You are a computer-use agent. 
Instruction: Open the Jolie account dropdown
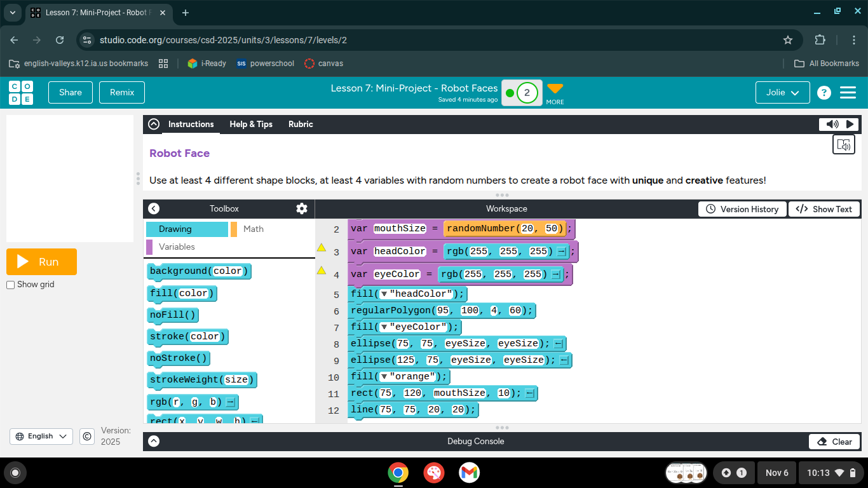783,92
